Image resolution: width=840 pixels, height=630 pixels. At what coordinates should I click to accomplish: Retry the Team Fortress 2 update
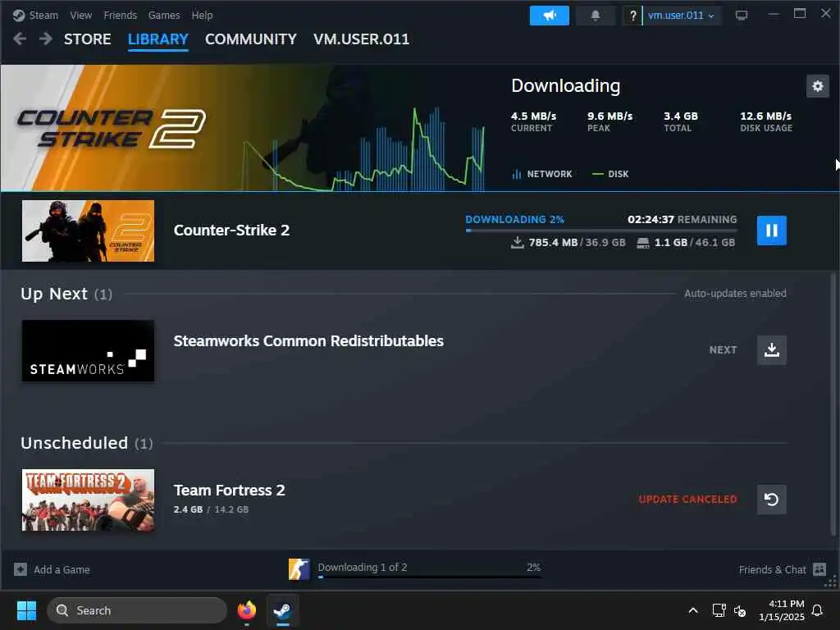pos(771,500)
